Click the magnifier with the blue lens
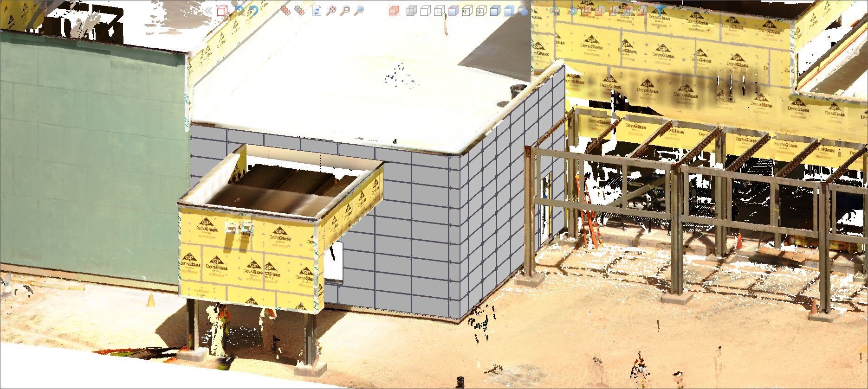The width and height of the screenshot is (868, 389). [x=359, y=11]
